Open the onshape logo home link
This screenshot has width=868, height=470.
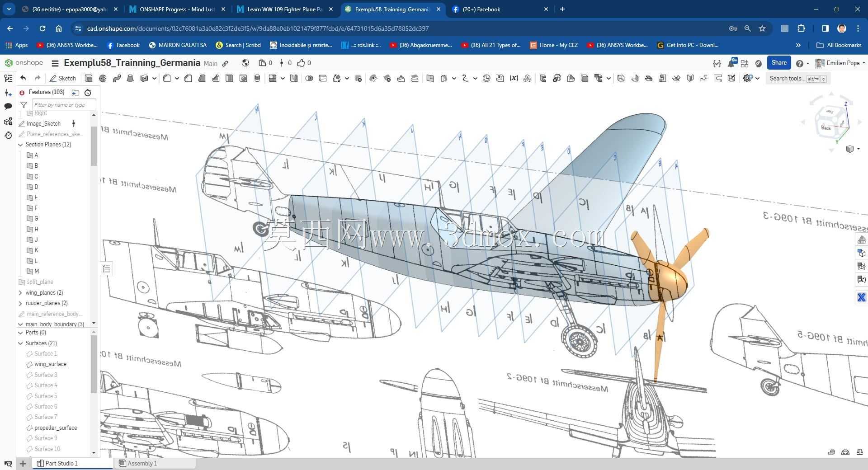(24, 63)
